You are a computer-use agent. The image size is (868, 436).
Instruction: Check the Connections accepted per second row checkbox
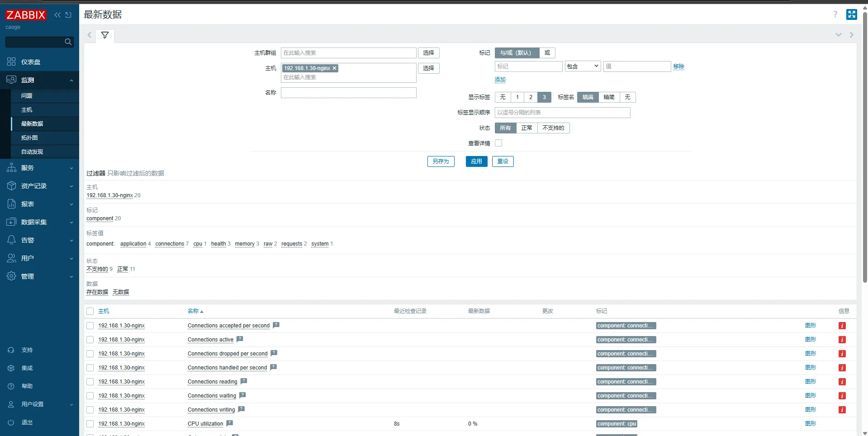[x=90, y=326]
